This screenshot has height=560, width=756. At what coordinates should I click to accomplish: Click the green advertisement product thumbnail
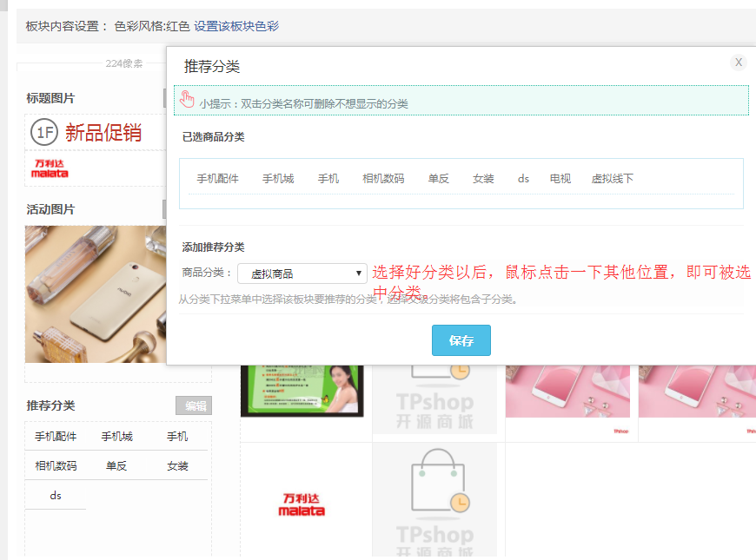pos(302,391)
